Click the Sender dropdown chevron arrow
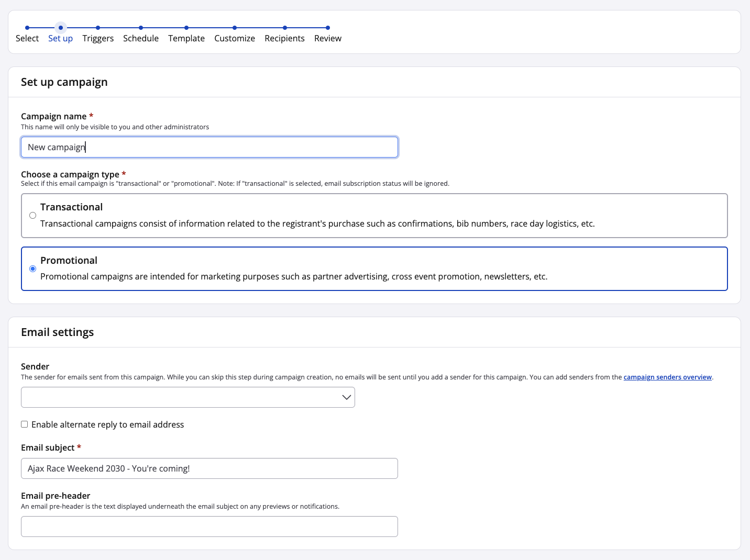This screenshot has width=750, height=560. click(346, 397)
